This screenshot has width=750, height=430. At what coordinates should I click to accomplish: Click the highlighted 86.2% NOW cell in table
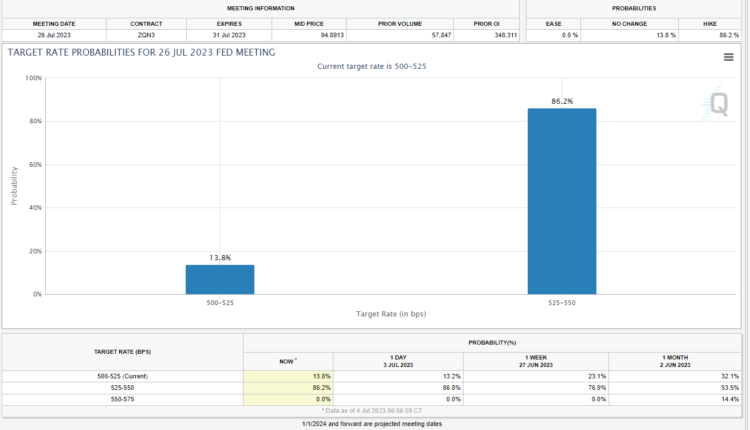point(288,386)
